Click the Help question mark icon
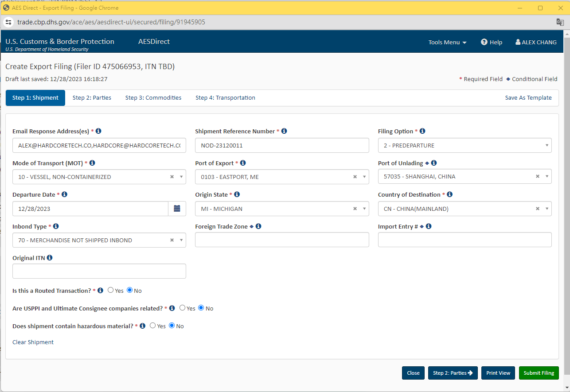 484,42
